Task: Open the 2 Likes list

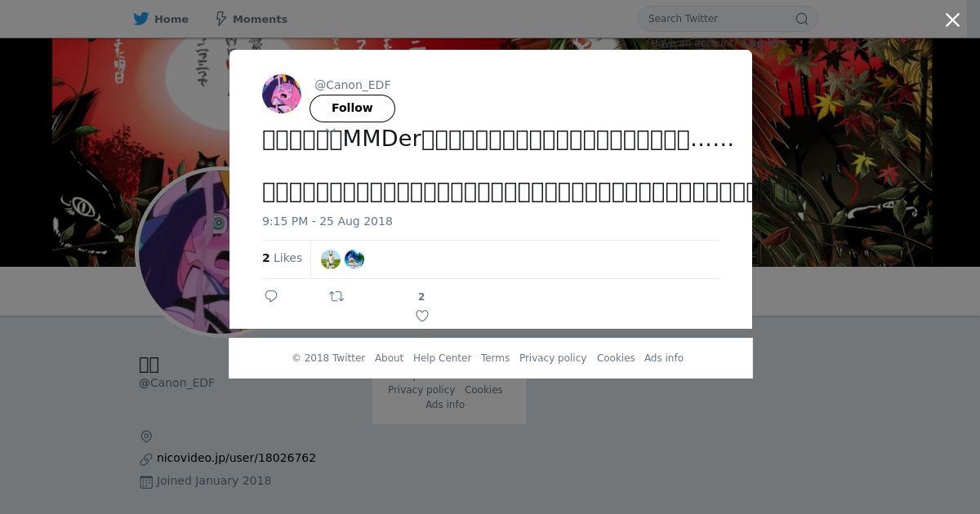Action: click(x=282, y=258)
